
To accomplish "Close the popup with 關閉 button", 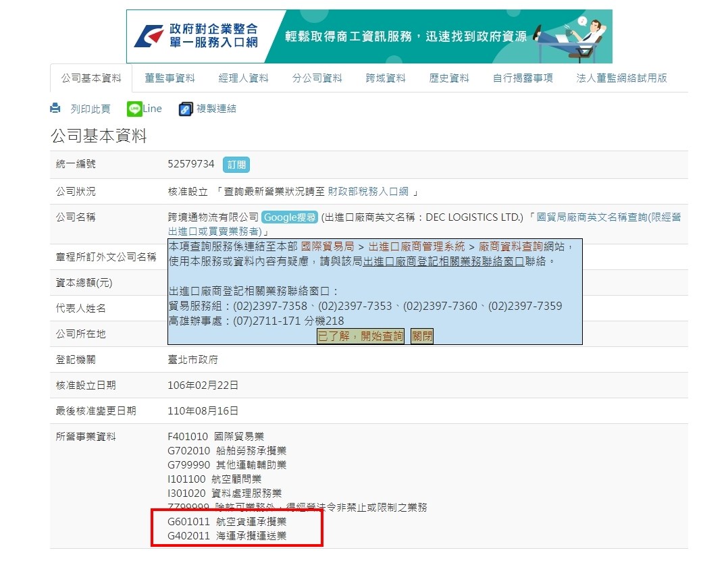I will click(x=422, y=336).
